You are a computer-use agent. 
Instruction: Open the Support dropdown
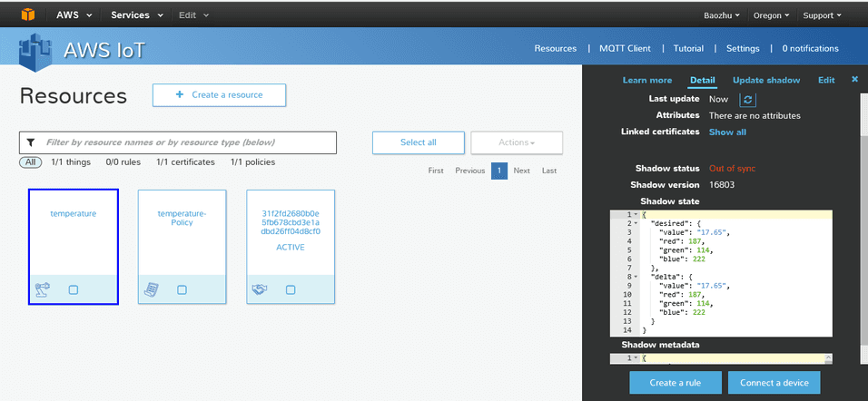tap(822, 15)
